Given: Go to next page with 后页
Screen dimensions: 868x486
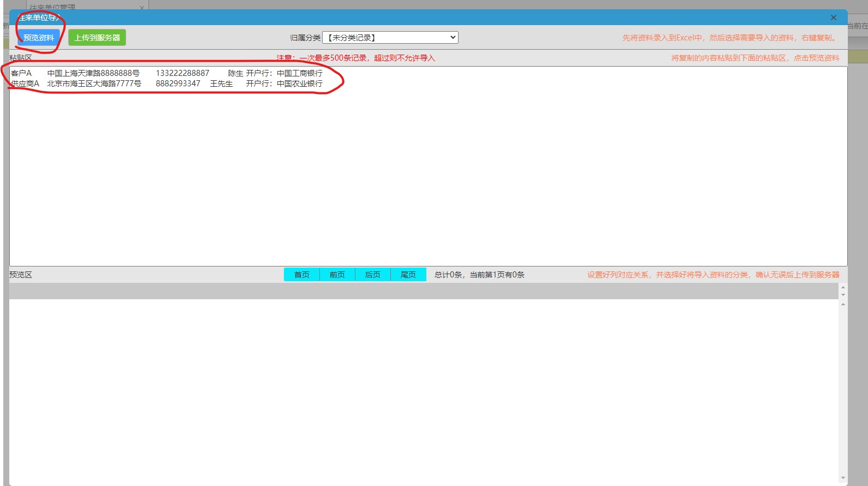Looking at the screenshot, I should (x=373, y=275).
